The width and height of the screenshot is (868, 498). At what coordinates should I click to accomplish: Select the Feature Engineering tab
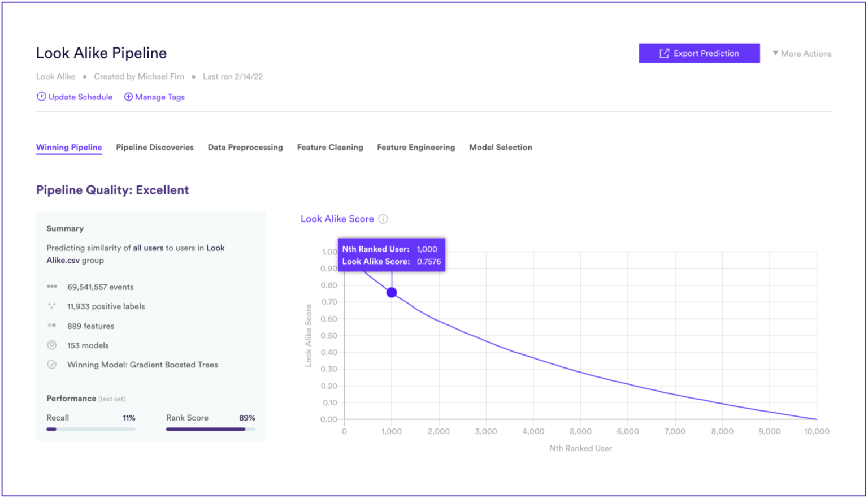coord(416,147)
